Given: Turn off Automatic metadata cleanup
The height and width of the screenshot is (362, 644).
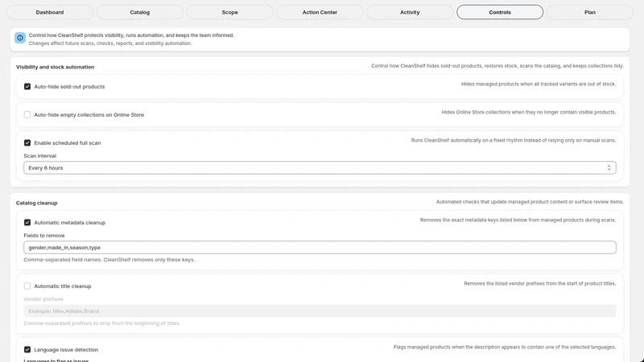Looking at the screenshot, I should point(27,223).
